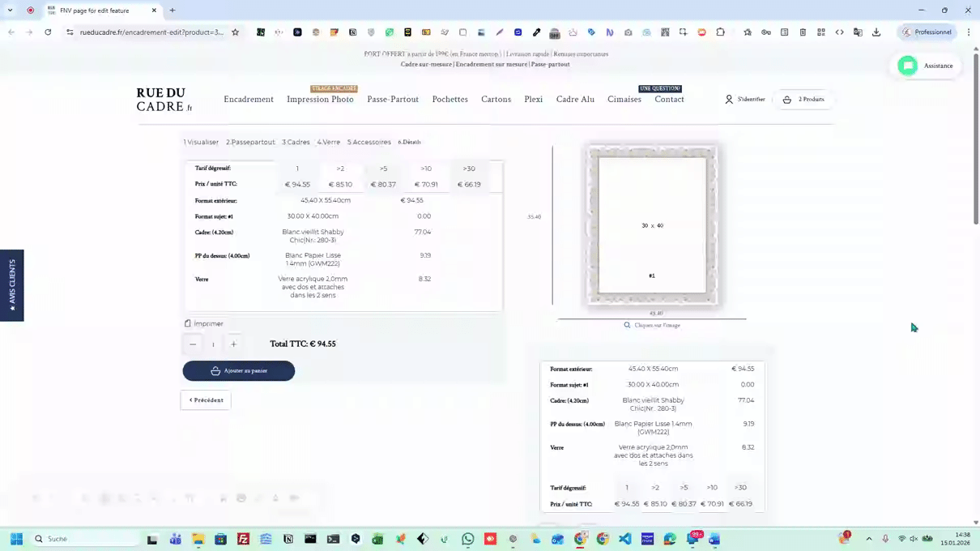The image size is (980, 551).
Task: Expand the system tray hidden icons chevron
Action: click(869, 539)
